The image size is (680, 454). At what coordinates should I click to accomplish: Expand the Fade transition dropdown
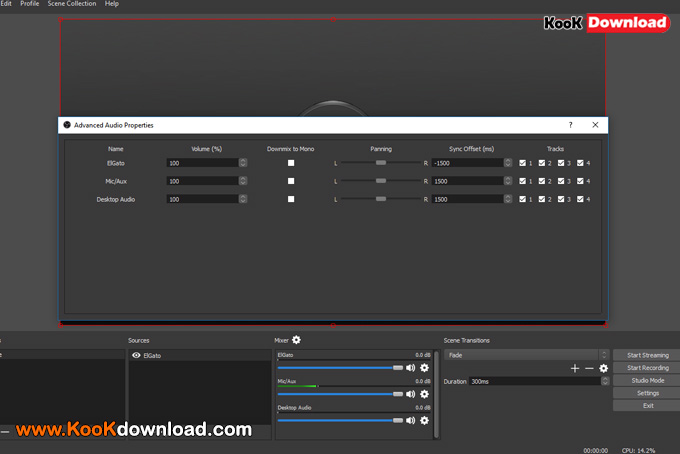[603, 355]
